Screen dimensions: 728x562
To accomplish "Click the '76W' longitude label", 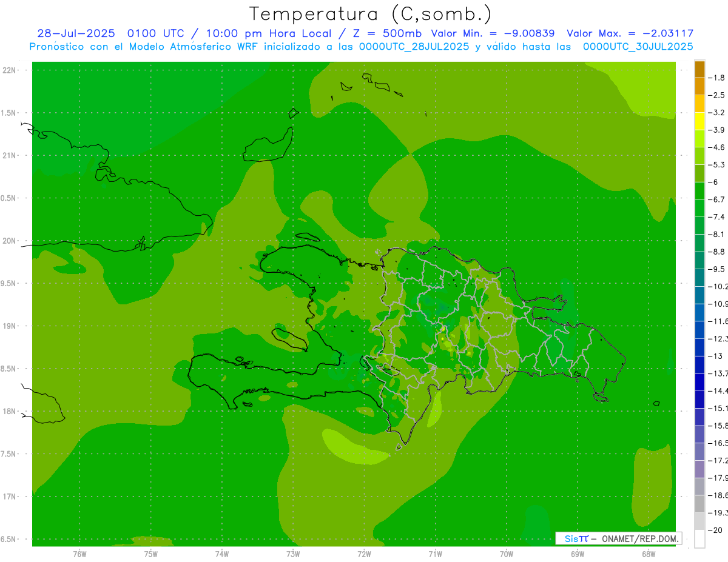I will (x=79, y=554).
